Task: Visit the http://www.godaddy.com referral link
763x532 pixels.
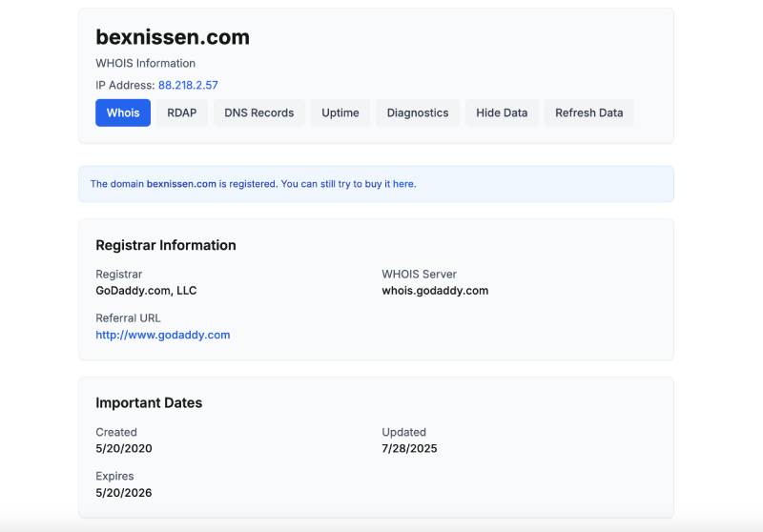Action: tap(162, 335)
